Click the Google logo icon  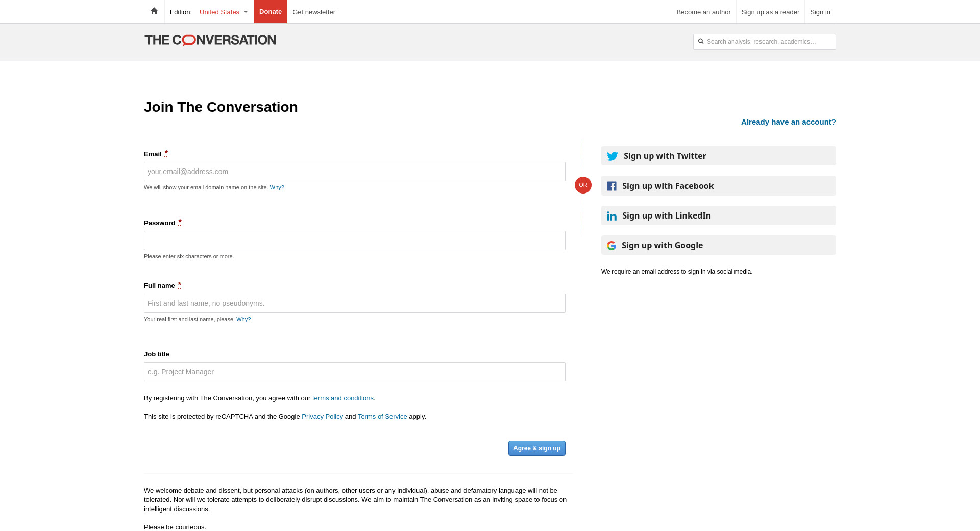(611, 246)
